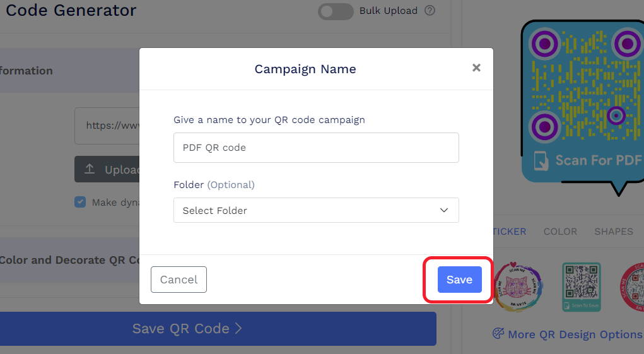Expand the Color and Decorate QR Code section
The image size is (644, 354).
coord(69,260)
